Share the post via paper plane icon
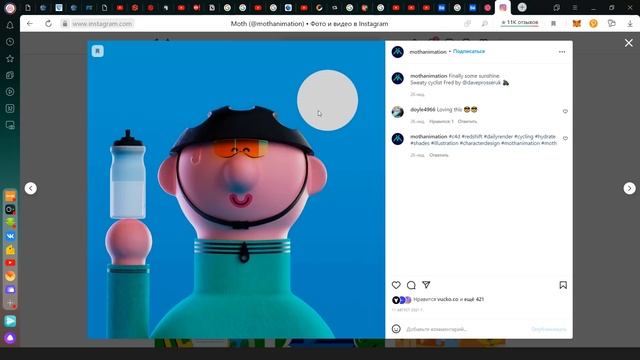 tap(426, 284)
